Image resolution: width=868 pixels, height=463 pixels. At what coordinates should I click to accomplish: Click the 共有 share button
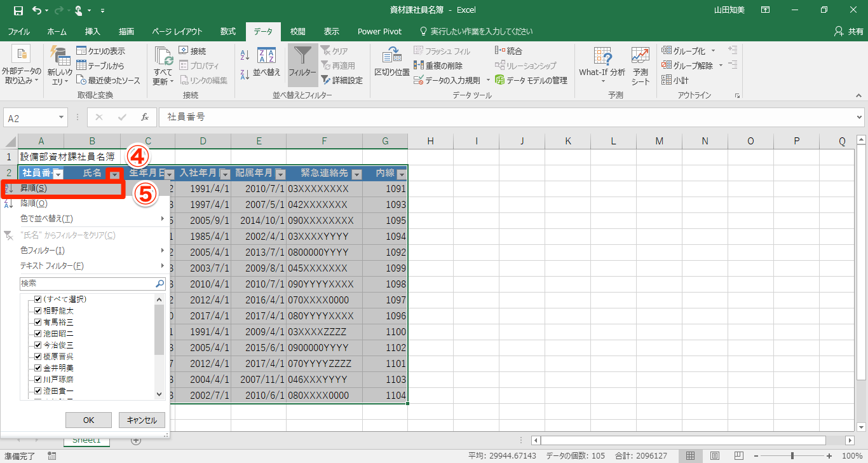pos(849,31)
